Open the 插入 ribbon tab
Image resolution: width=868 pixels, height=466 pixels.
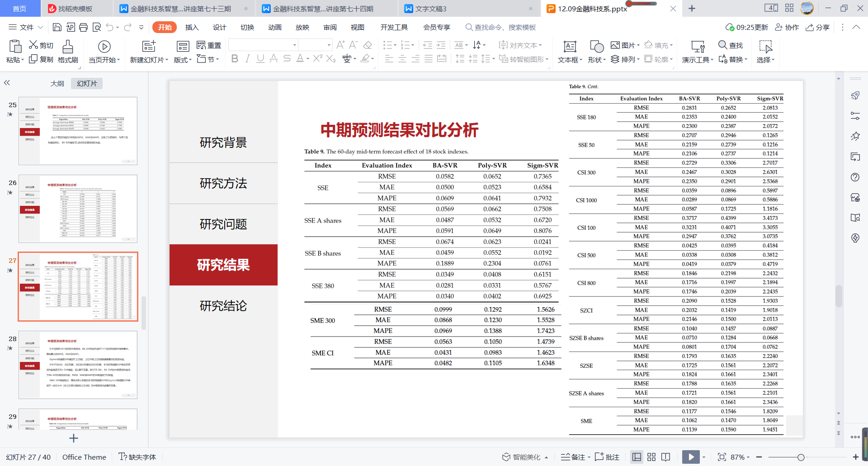(x=192, y=27)
